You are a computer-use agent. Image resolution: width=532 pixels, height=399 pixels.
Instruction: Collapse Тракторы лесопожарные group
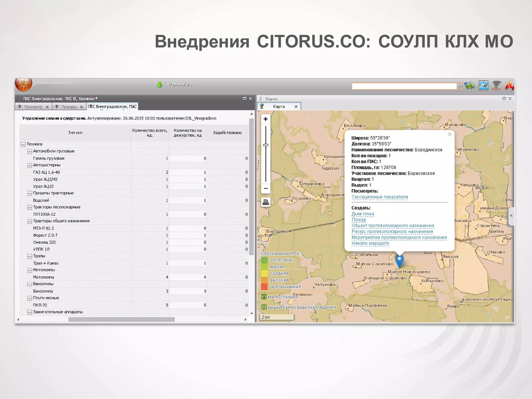[x=30, y=207]
